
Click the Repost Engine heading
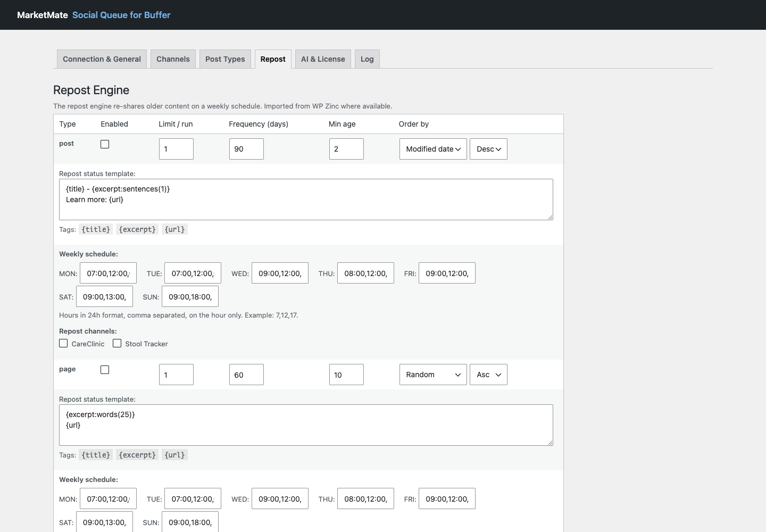(91, 90)
